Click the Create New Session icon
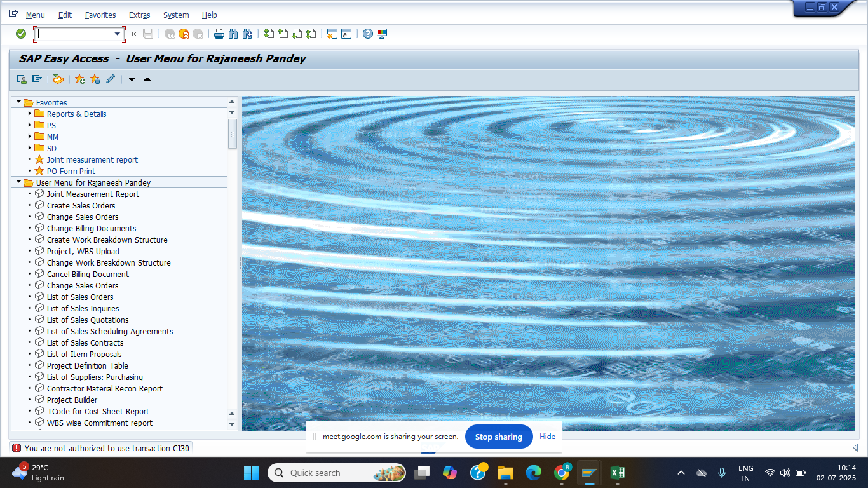This screenshot has height=488, width=868. (331, 34)
